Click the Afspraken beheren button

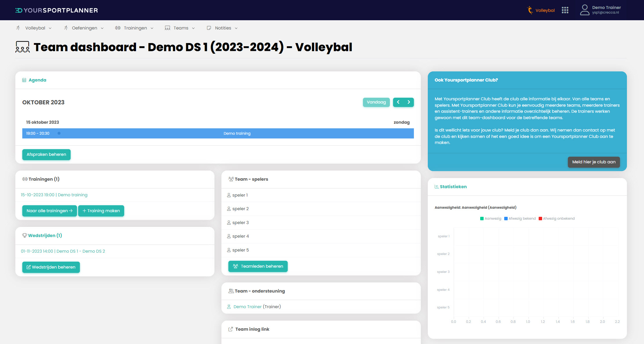pos(46,155)
